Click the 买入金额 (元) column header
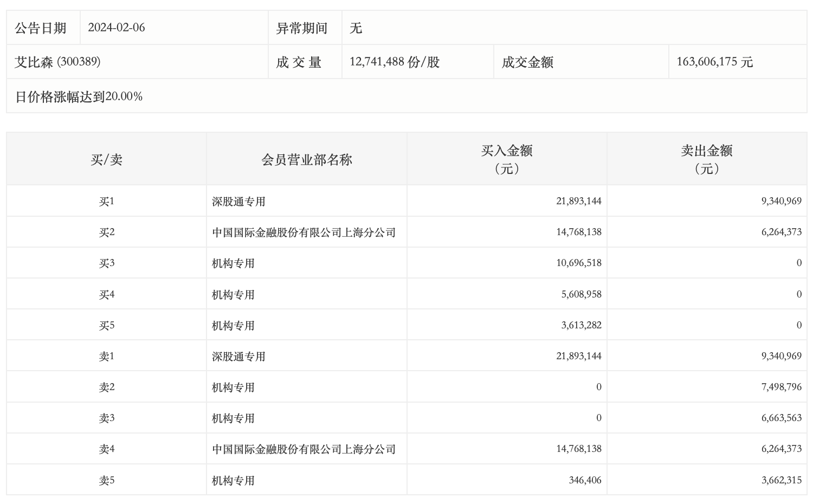813x504 pixels. coord(507,159)
